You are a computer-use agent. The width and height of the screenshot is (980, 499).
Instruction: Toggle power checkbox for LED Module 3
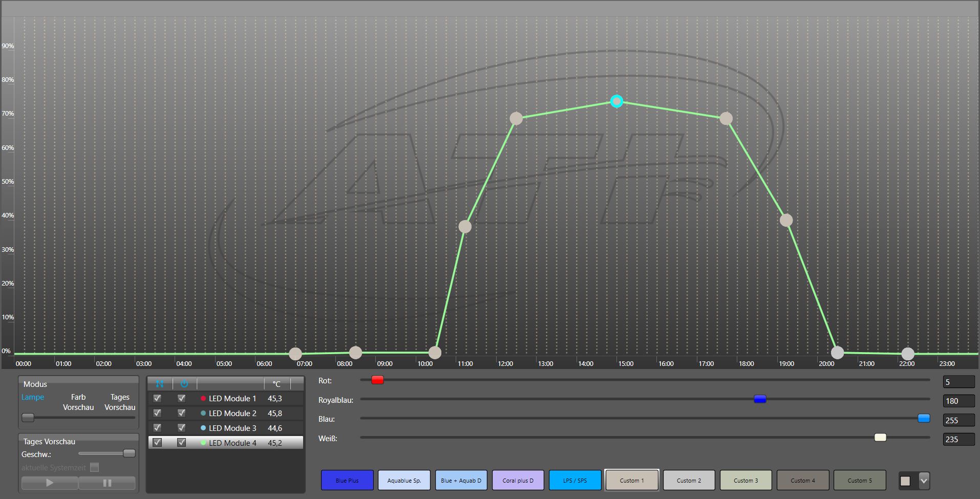point(181,428)
